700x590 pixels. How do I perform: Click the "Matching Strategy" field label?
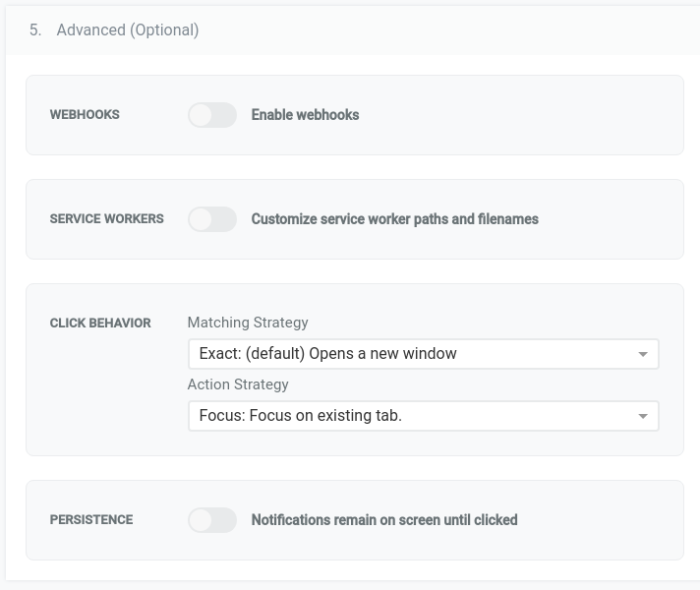pos(248,323)
